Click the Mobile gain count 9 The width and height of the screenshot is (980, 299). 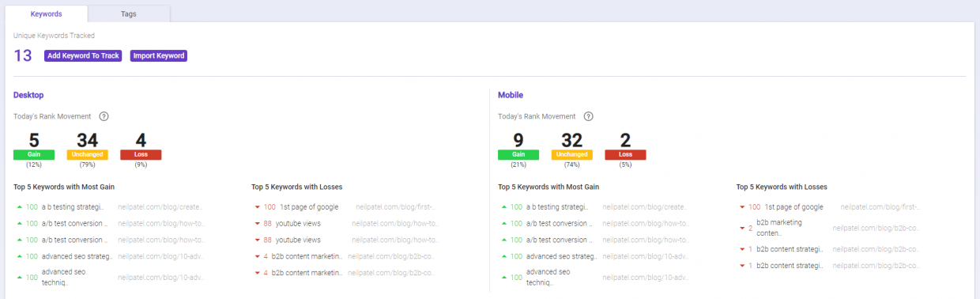pyautogui.click(x=518, y=140)
